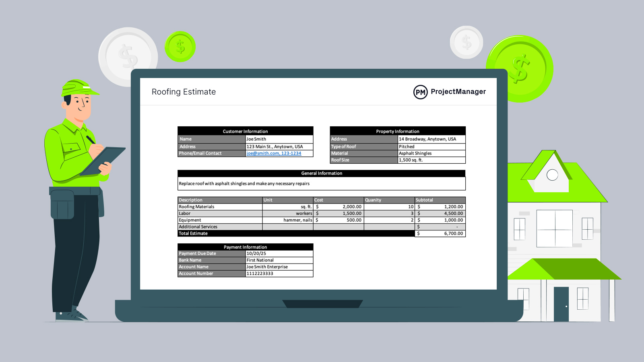Click the General Information description text field

(321, 184)
